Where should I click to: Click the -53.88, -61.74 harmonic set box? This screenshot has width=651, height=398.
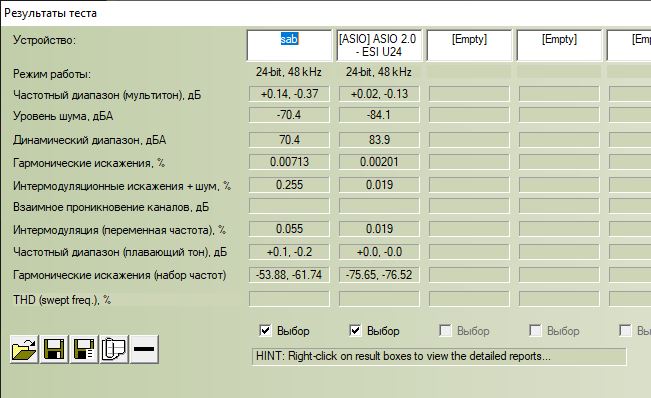point(289,275)
